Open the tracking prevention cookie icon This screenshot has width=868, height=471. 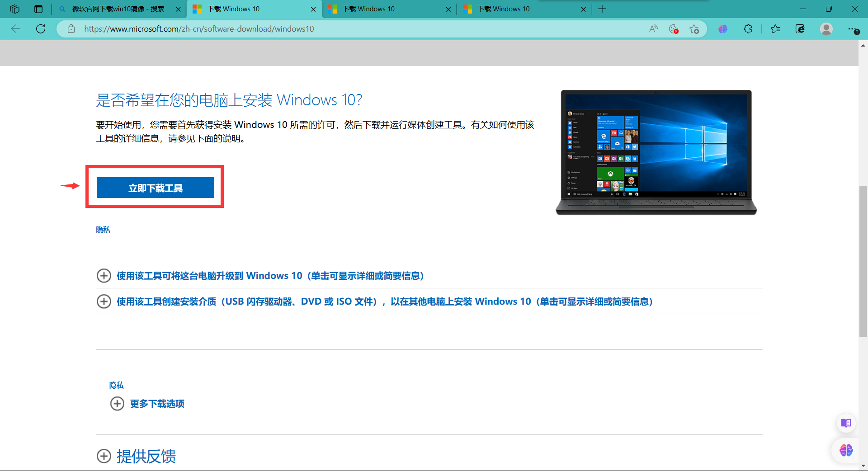click(674, 29)
